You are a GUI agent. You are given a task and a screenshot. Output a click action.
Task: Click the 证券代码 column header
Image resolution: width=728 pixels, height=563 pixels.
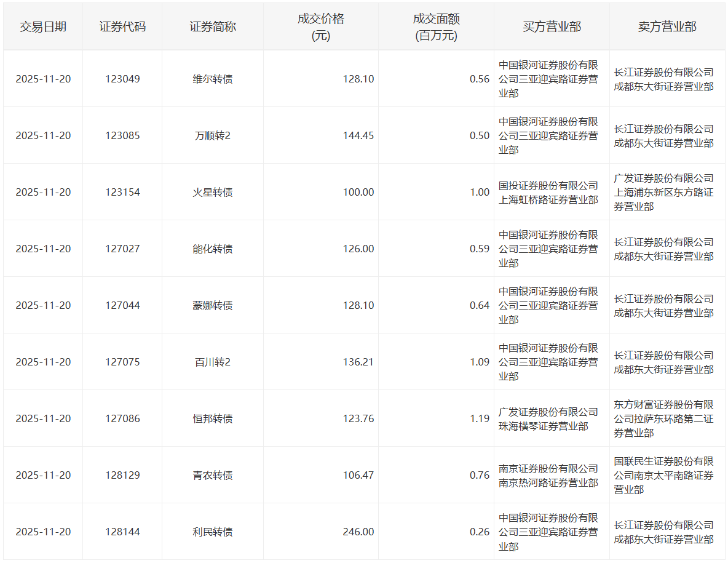[x=122, y=27]
